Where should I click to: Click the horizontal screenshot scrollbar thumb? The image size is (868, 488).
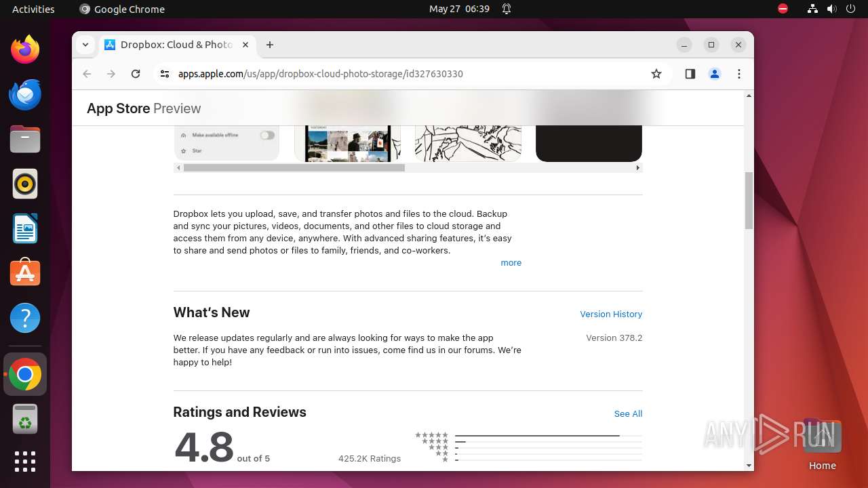pos(294,167)
